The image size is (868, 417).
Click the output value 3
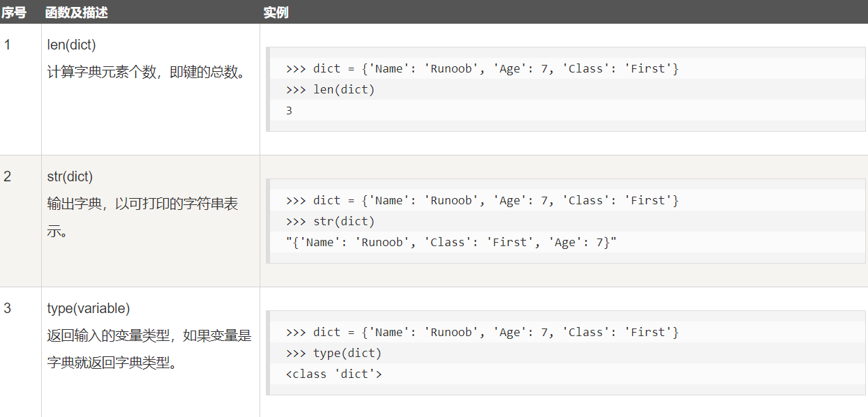(x=289, y=110)
